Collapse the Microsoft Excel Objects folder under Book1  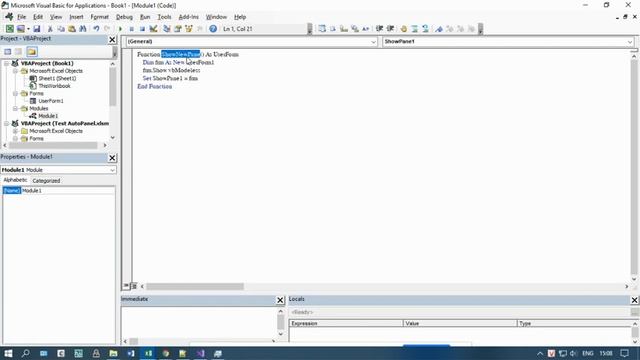(16, 71)
